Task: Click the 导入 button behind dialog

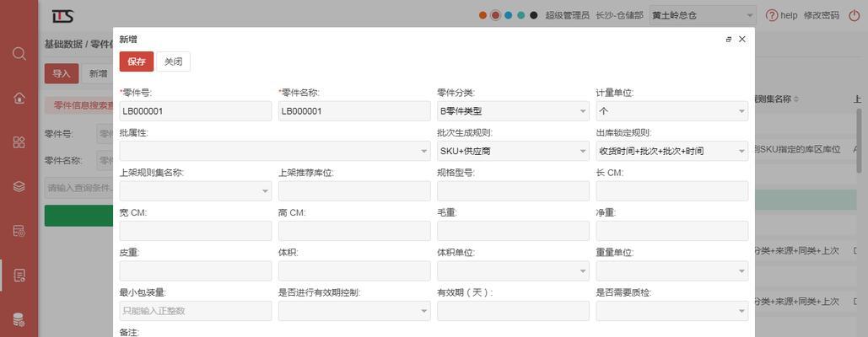Action: (62, 73)
